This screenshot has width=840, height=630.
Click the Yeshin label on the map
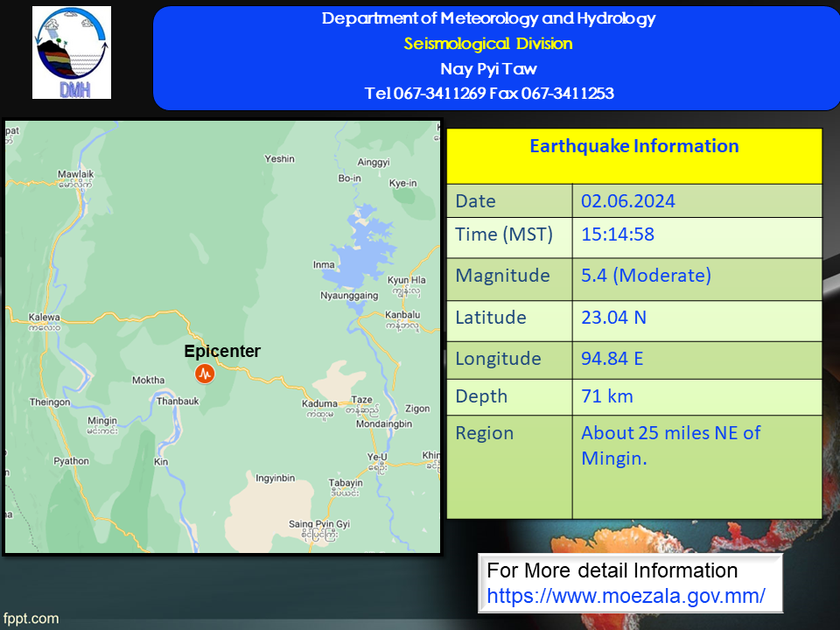[x=280, y=158]
